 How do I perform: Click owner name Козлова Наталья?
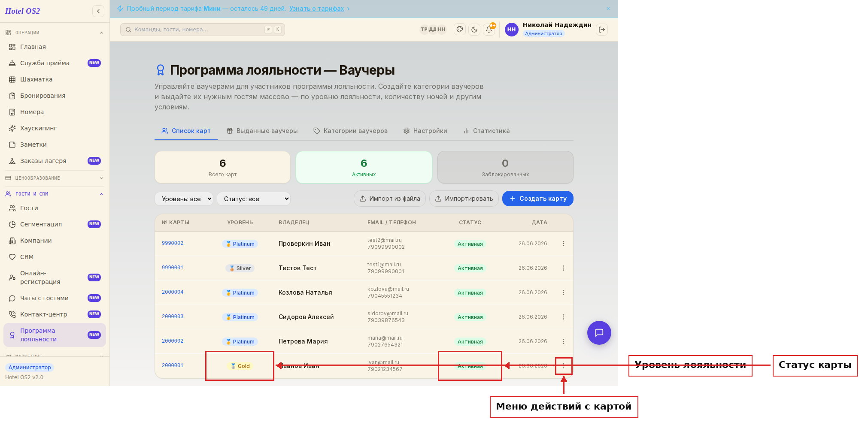(x=305, y=292)
